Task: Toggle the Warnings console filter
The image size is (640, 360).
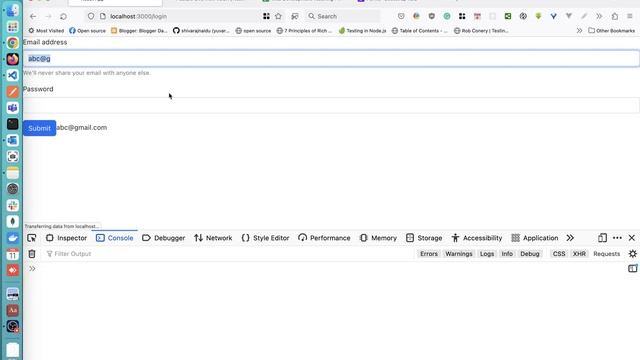Action: pos(459,254)
